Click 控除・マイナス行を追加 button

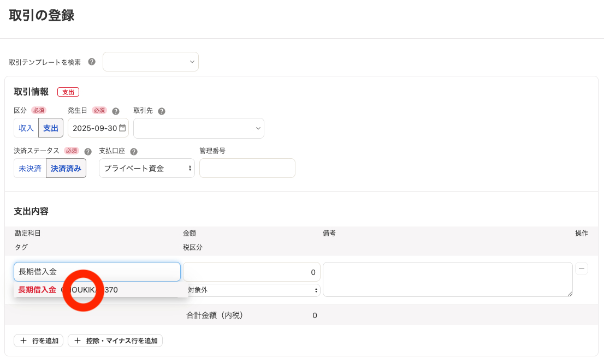(115, 341)
